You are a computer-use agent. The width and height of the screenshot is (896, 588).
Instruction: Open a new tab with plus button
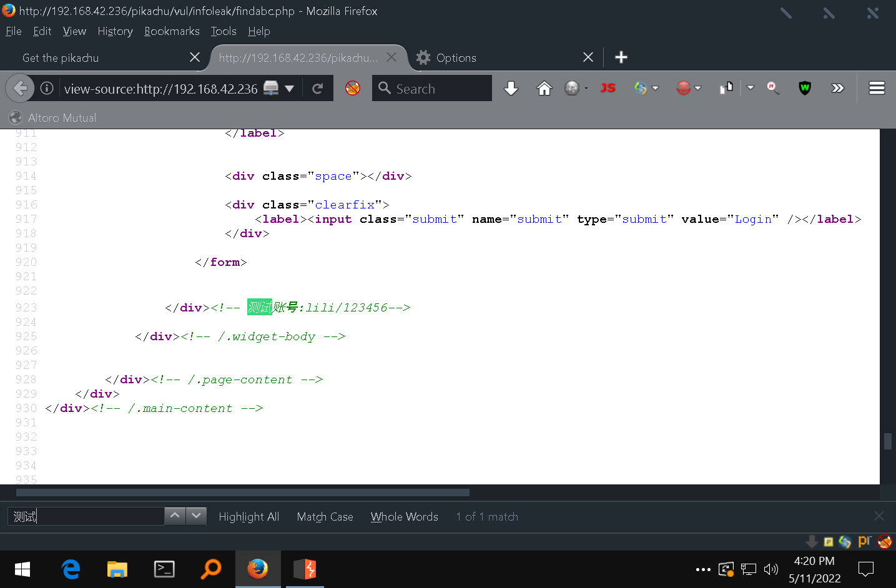click(x=621, y=57)
